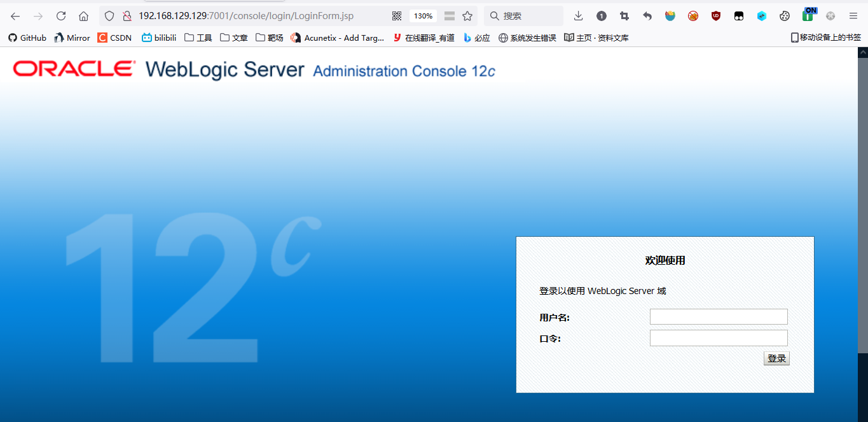Screen dimensions: 868x422
Task: Click inside the 用户名 username field
Action: click(718, 316)
